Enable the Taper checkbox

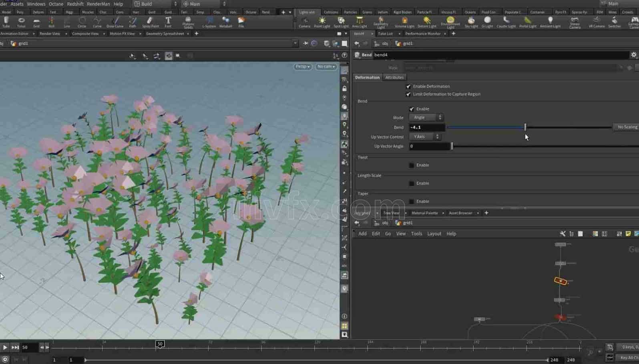pyautogui.click(x=412, y=201)
